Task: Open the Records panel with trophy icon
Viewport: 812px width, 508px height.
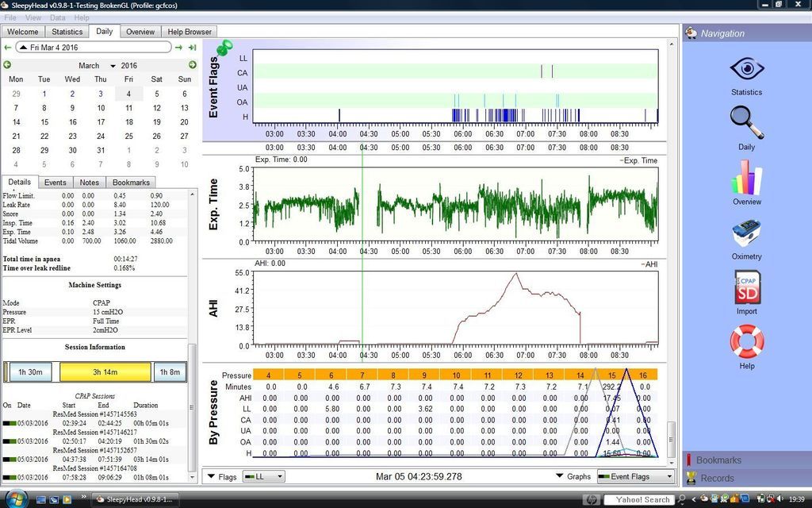Action: pyautogui.click(x=747, y=478)
